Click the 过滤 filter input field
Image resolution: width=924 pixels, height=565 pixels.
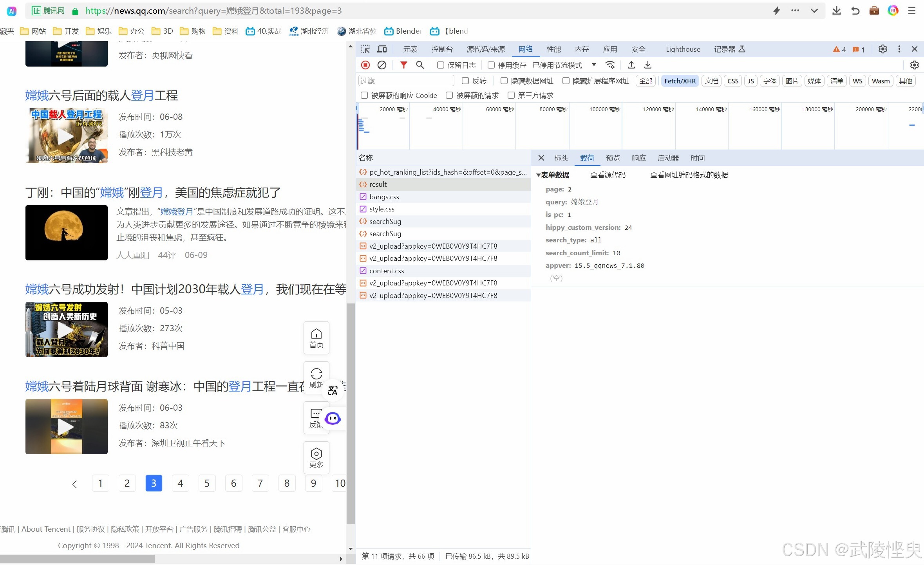406,81
